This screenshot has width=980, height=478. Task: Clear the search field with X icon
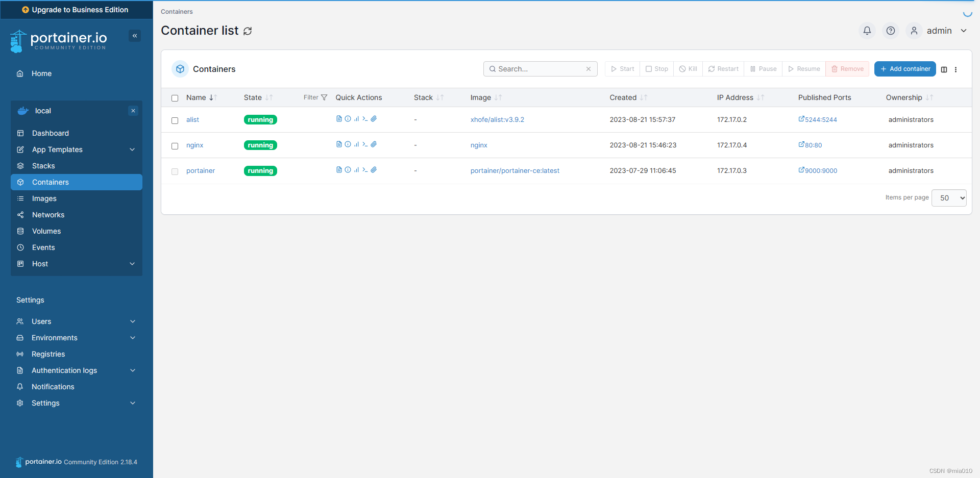(589, 69)
